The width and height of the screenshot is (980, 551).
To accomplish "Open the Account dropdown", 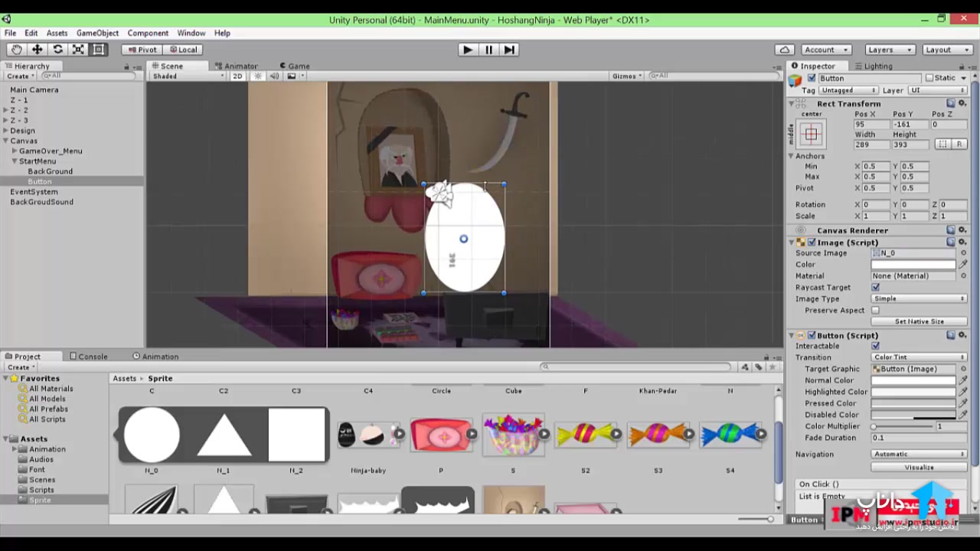I will pos(825,50).
